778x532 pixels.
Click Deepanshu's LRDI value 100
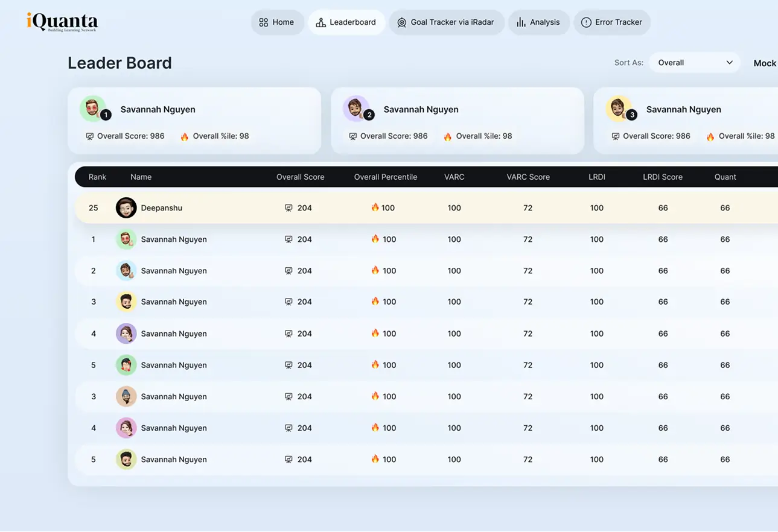(597, 208)
